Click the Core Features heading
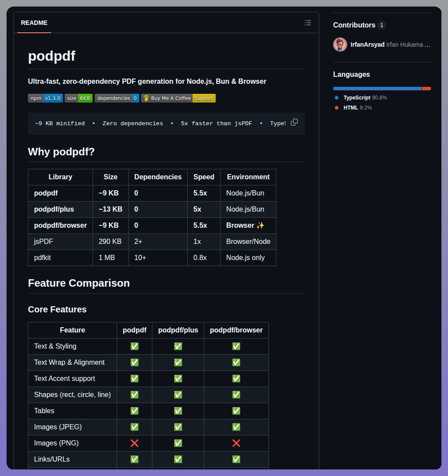 57,309
